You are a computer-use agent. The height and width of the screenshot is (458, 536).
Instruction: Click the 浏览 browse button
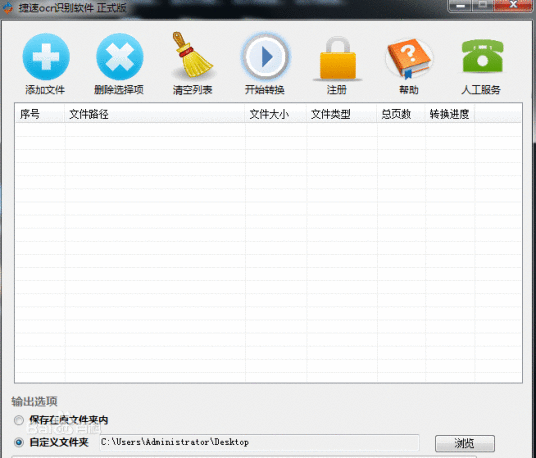pos(465,443)
